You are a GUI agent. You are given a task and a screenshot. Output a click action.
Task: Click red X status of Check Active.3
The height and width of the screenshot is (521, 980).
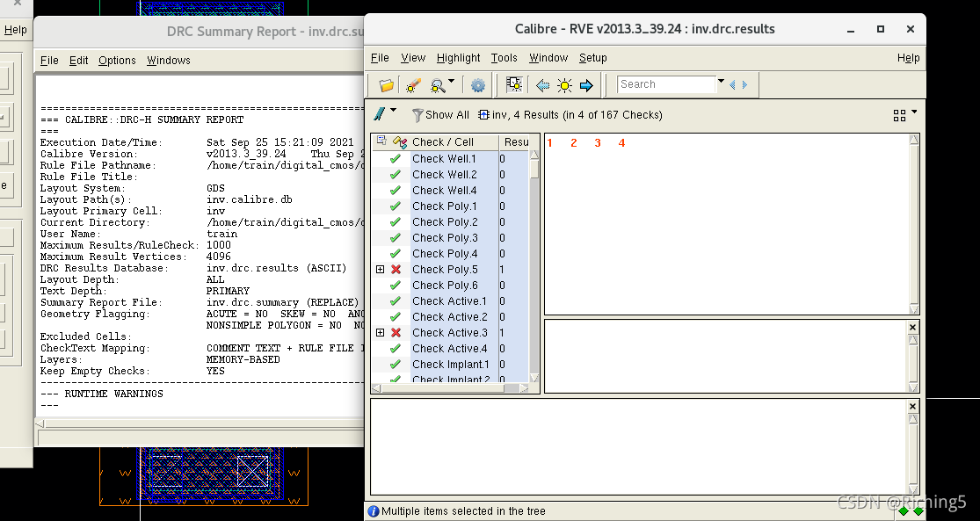click(x=396, y=333)
